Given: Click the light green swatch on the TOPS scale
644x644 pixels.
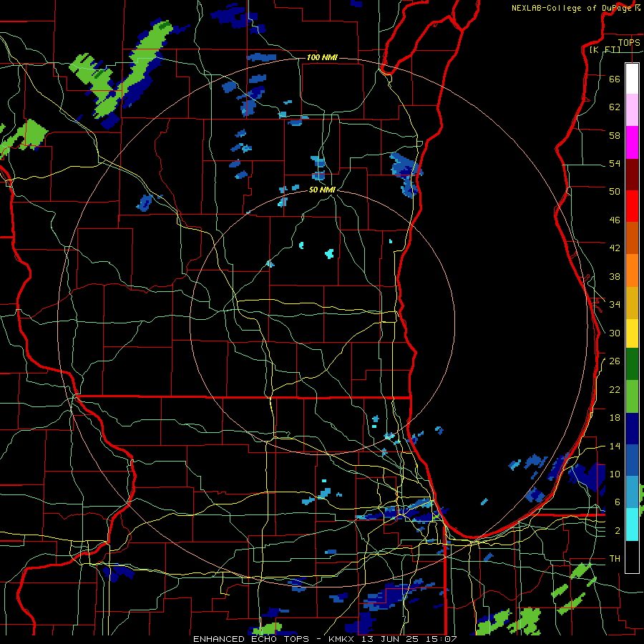Looking at the screenshot, I should click(632, 396).
